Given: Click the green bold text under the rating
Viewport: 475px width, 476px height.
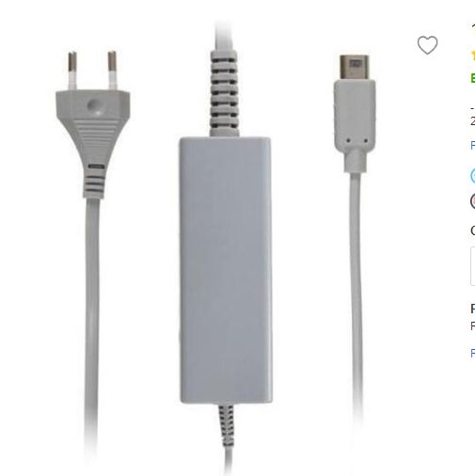Looking at the screenshot, I should coord(473,78).
